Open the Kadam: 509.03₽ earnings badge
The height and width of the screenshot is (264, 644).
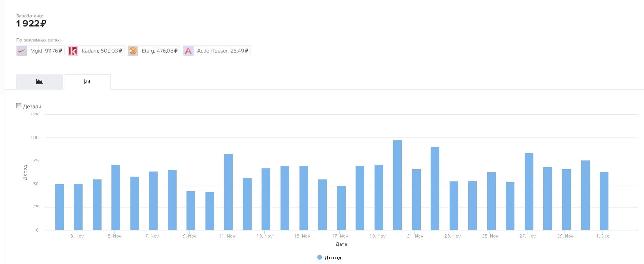[102, 51]
